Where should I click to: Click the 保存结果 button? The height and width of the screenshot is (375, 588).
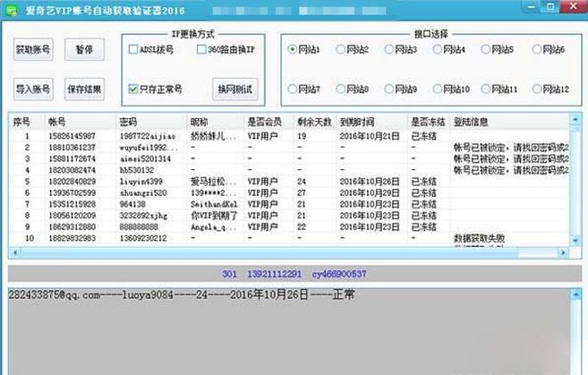[x=84, y=89]
